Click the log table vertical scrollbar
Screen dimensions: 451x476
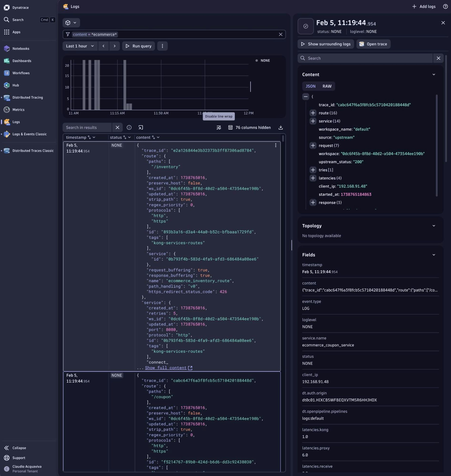283,138
